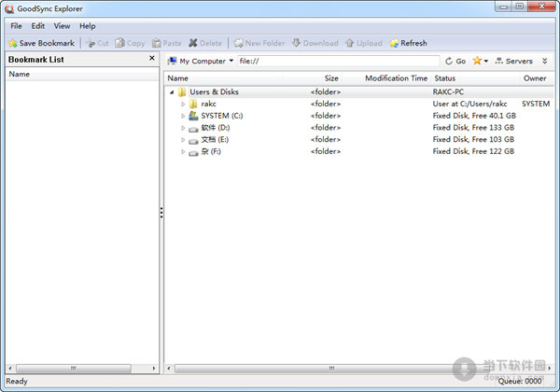Click the Bookmark List Name column header
This screenshot has height=392, width=560.
coord(82,75)
